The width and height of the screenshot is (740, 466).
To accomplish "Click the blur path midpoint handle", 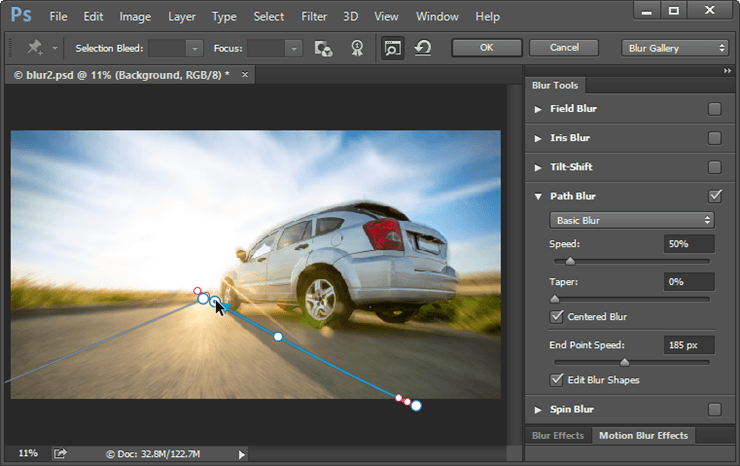I will tap(278, 337).
